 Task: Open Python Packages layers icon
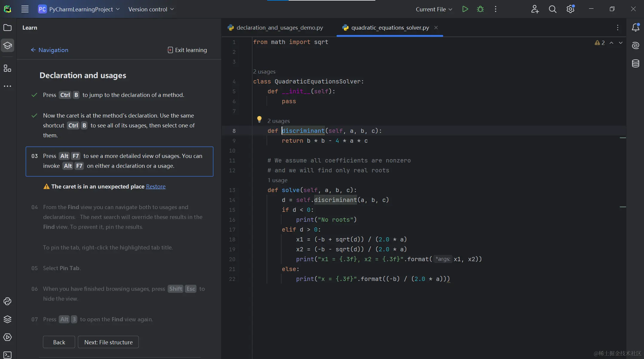click(x=7, y=319)
